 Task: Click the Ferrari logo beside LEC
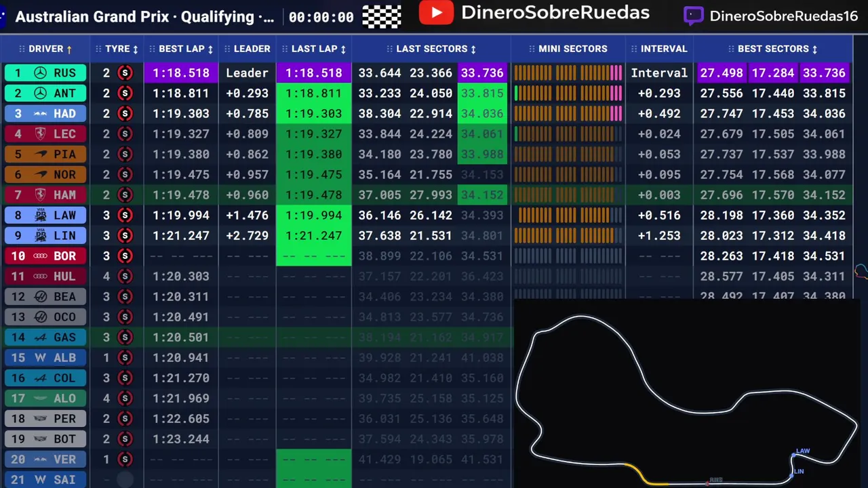[x=40, y=134]
